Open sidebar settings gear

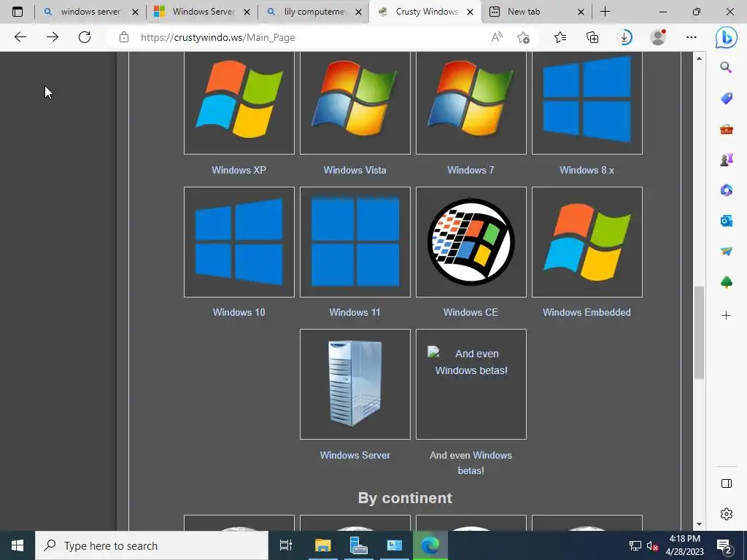pos(726,514)
